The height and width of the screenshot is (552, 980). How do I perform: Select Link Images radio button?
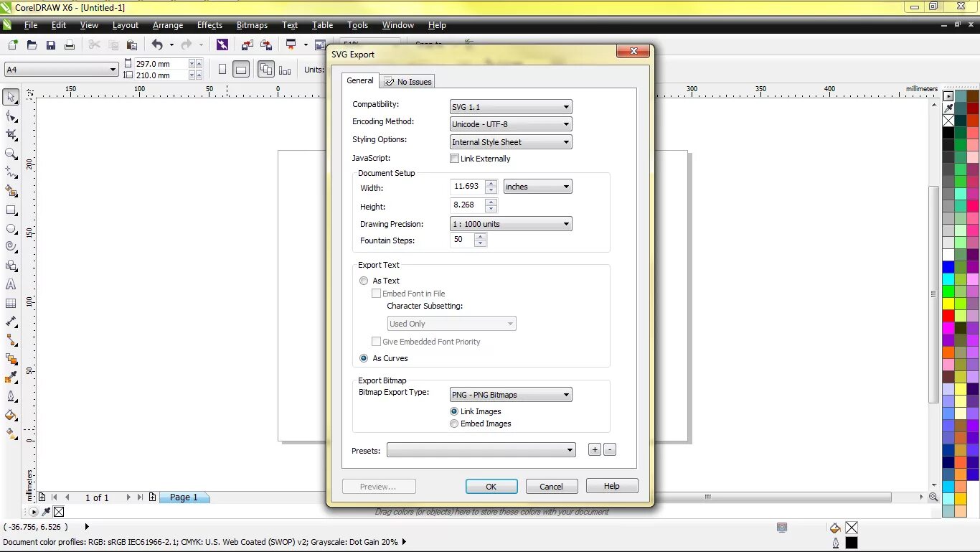tap(454, 411)
